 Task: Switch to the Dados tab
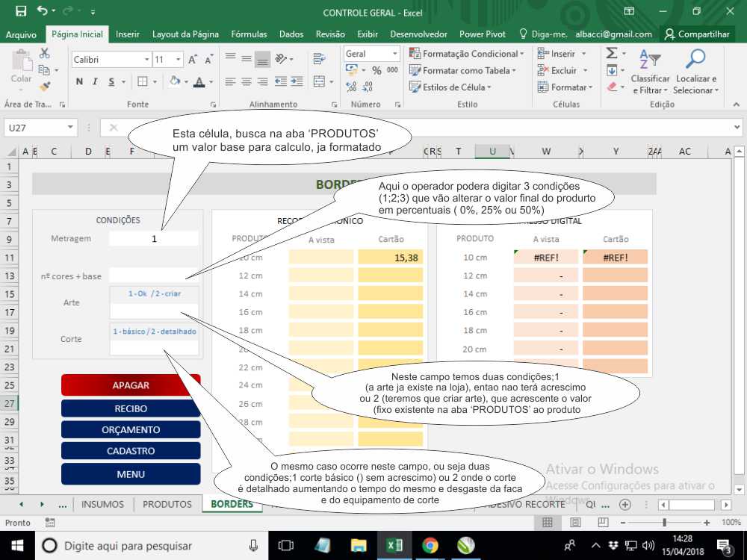[291, 34]
